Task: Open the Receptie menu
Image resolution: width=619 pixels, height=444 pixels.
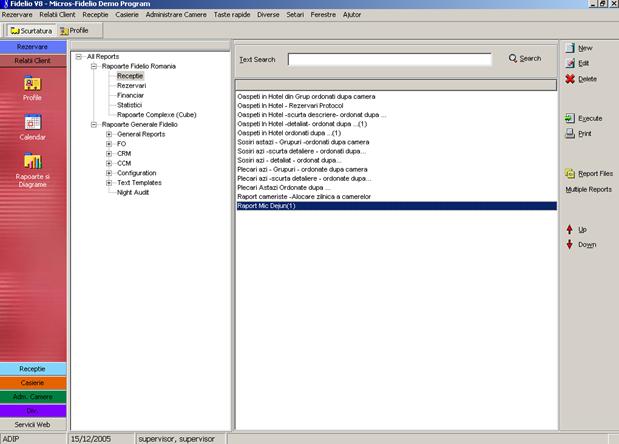Action: pyautogui.click(x=95, y=15)
